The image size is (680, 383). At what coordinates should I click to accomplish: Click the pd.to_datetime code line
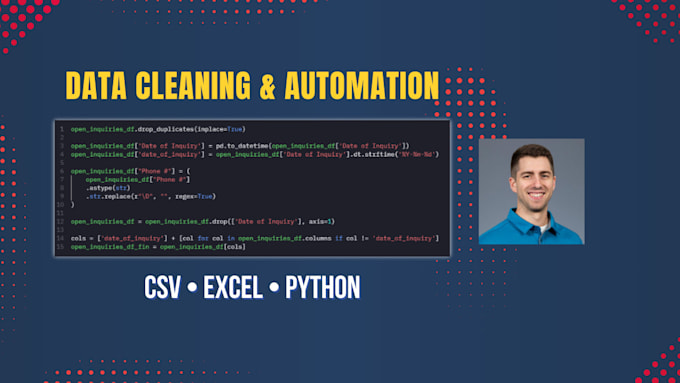point(240,146)
